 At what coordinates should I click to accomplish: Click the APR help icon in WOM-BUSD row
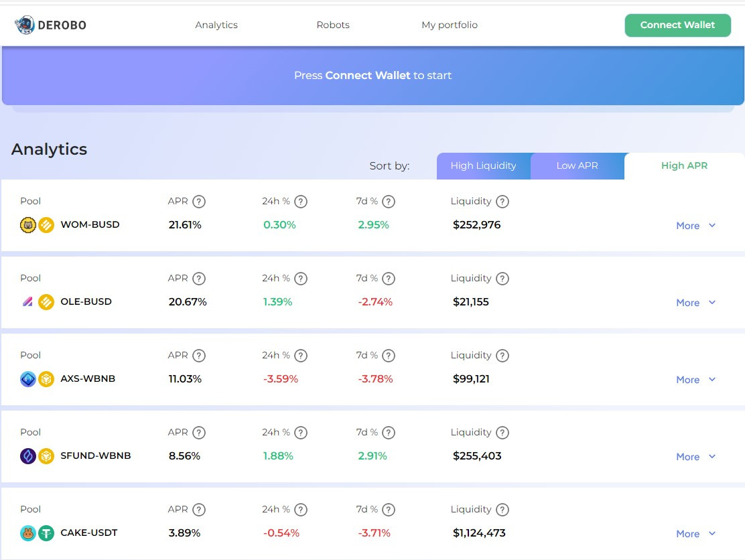[x=199, y=202]
